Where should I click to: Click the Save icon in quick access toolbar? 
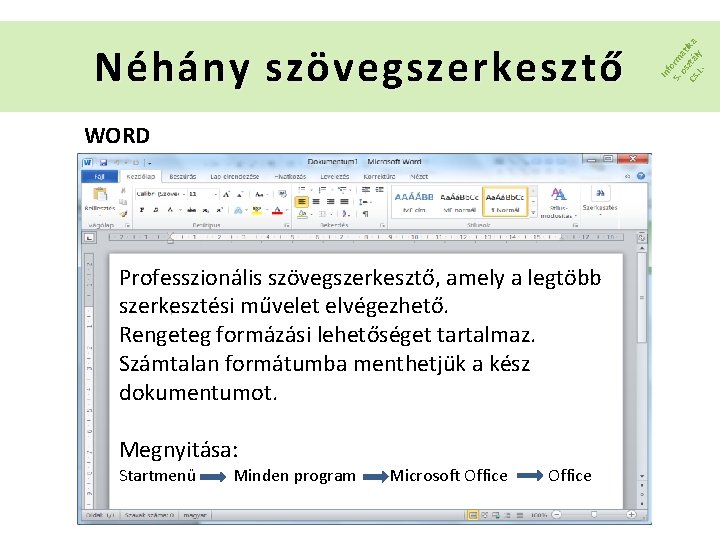tap(103, 163)
